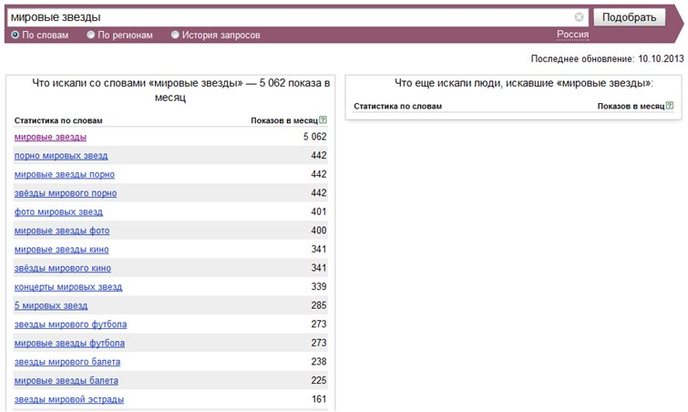Open the 'звезды мирового балета' link
Image resolution: width=688 pixels, height=412 pixels.
(67, 362)
